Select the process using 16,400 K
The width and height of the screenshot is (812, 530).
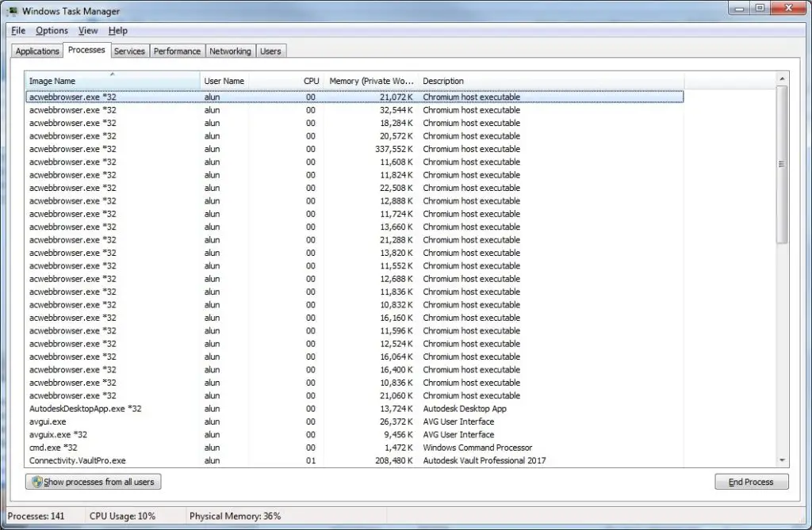coord(354,370)
